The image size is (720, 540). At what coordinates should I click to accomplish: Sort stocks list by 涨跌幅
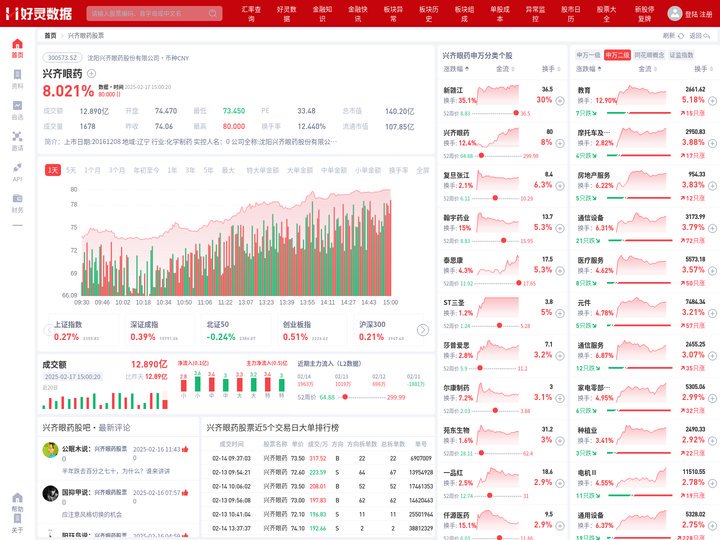click(x=456, y=69)
